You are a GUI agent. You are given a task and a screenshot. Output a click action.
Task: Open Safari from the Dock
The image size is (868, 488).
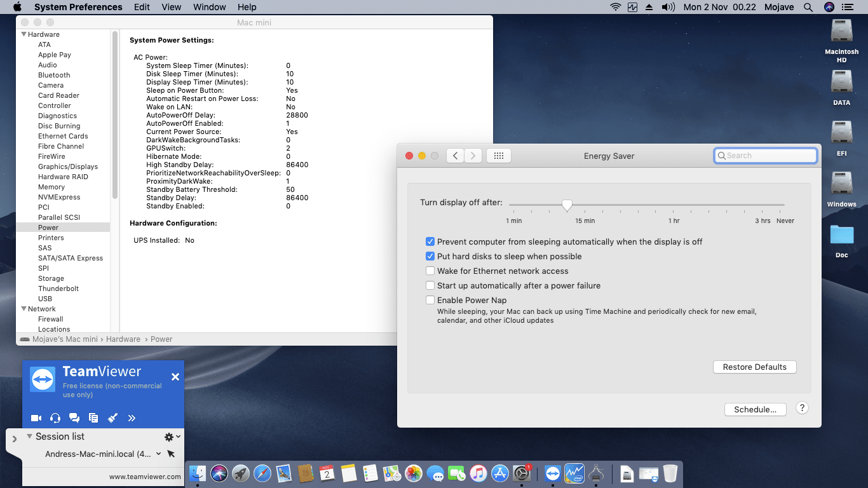(x=262, y=473)
